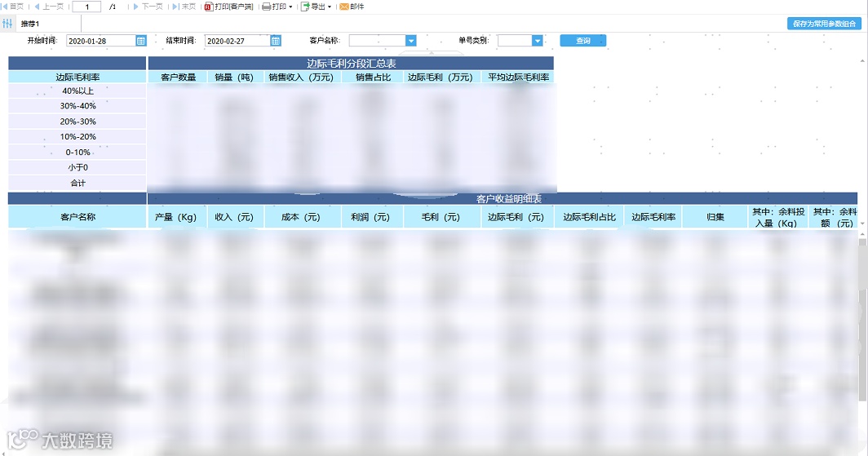Open the start date calendar picker
The image size is (868, 456).
pos(141,41)
